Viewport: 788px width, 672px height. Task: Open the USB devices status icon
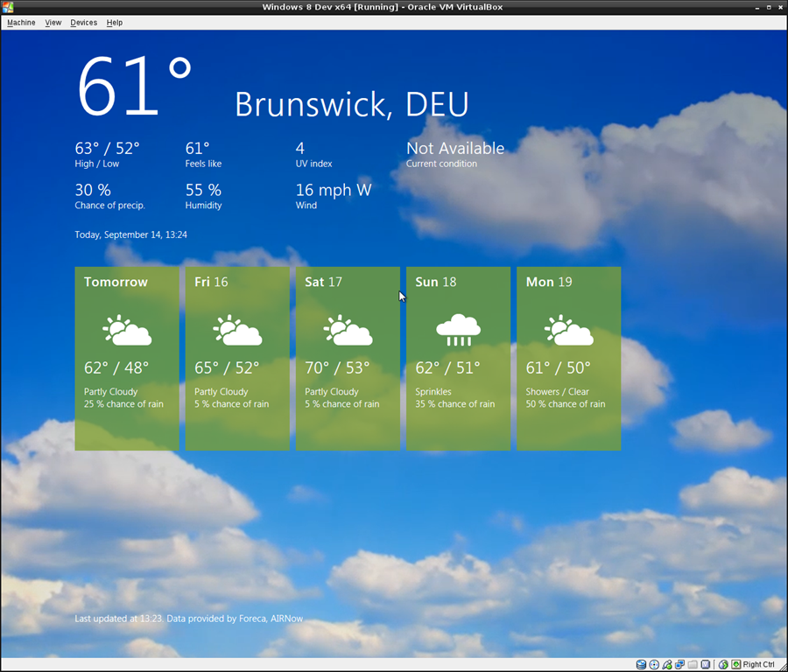(x=667, y=664)
